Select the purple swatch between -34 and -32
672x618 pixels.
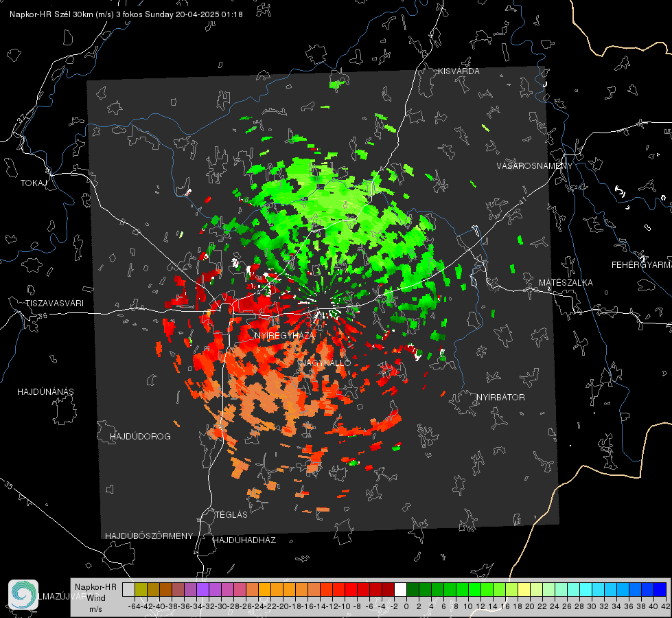(202, 589)
